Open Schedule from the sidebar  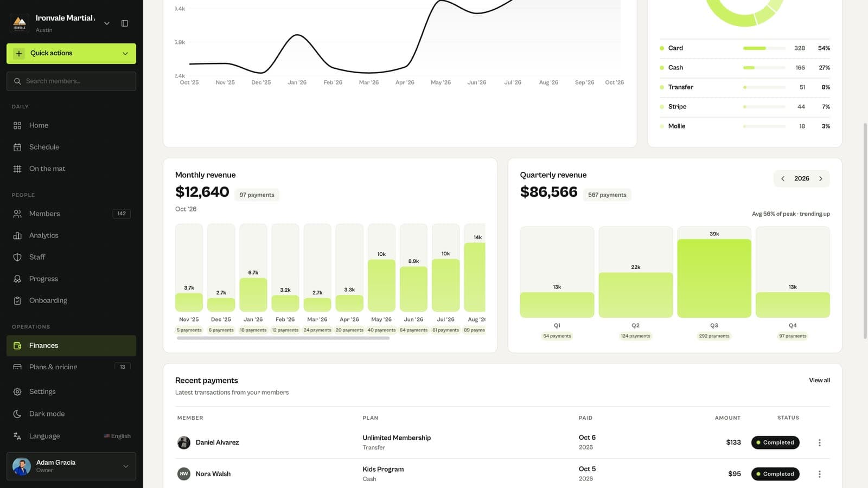point(71,147)
